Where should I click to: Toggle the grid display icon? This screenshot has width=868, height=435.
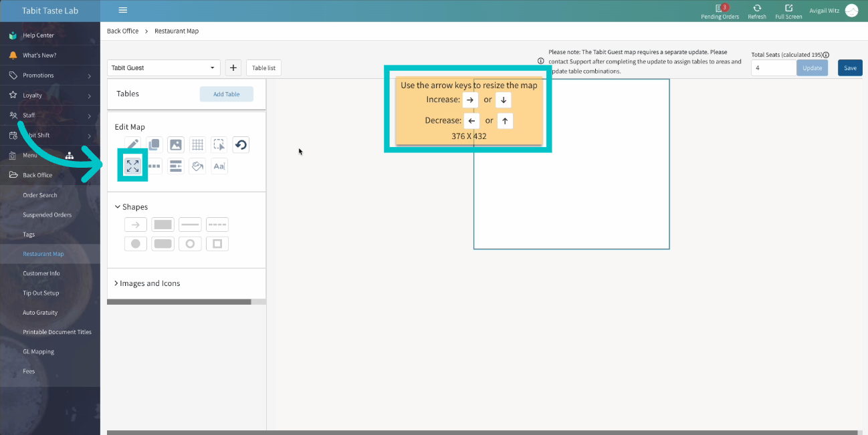[x=197, y=145]
